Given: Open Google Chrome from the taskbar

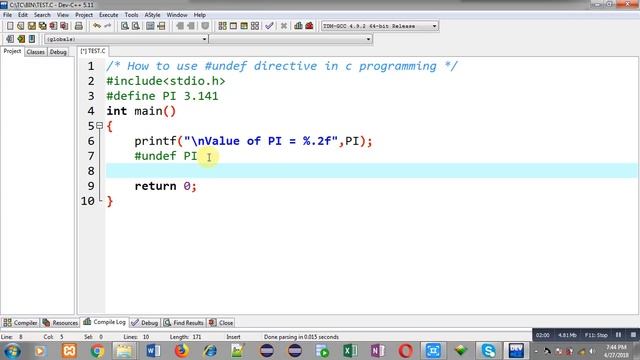Looking at the screenshot, I should pyautogui.click(x=97, y=351).
